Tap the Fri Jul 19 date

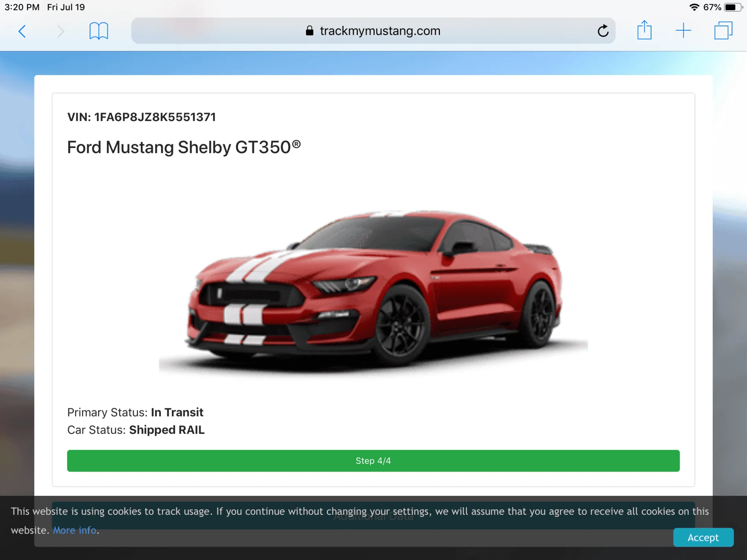[x=66, y=7]
